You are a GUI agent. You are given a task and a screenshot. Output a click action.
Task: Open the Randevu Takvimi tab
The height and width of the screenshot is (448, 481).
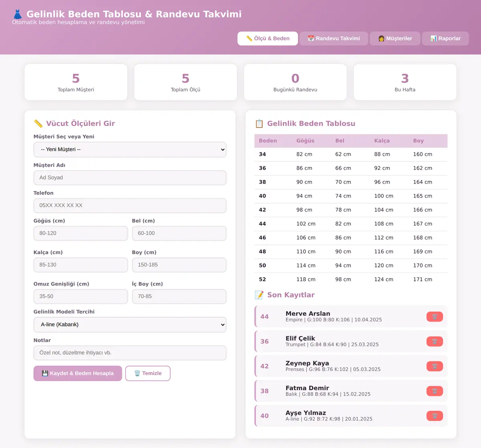coord(334,38)
